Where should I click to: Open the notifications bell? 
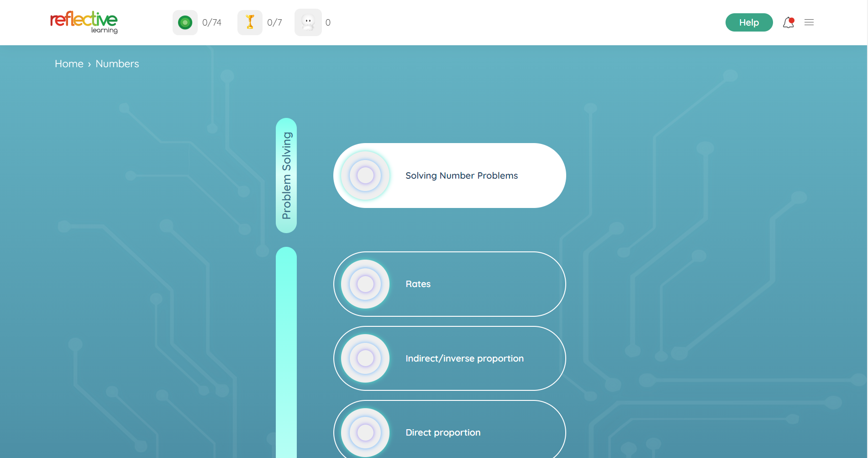click(x=788, y=22)
